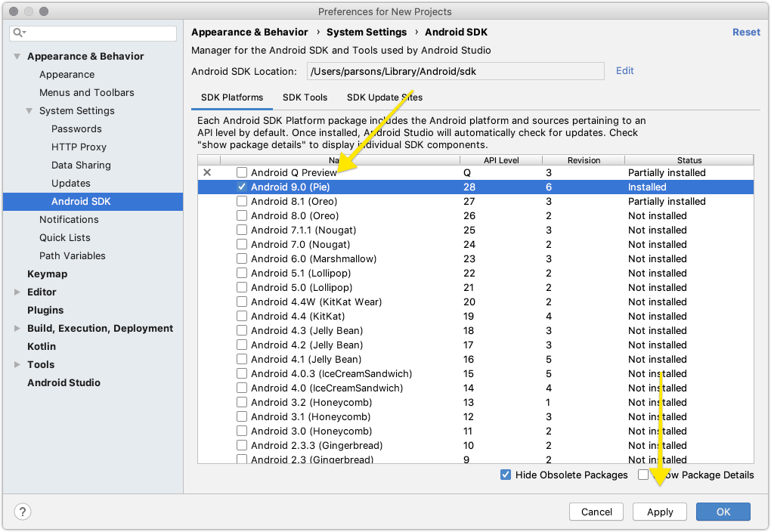Check the Android 8.0 (Oreo) checkbox

(241, 215)
